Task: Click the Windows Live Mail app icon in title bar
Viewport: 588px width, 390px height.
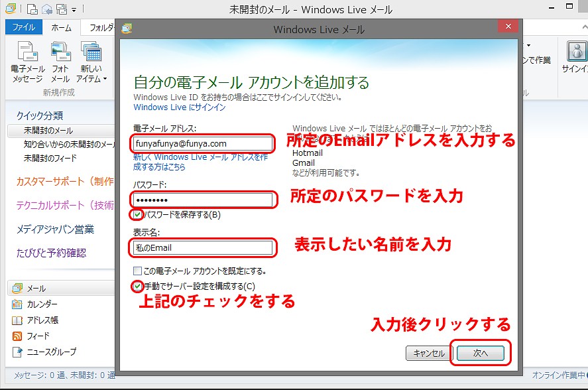Action: click(x=11, y=8)
